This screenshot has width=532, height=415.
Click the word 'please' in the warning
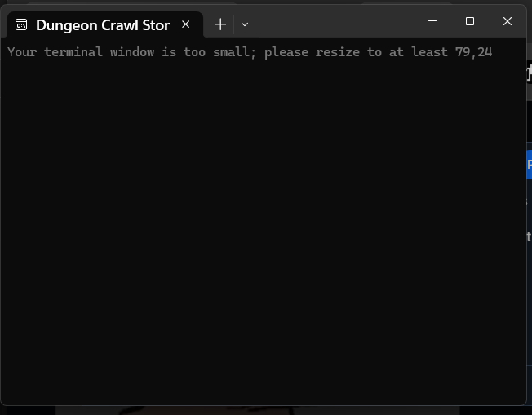286,52
